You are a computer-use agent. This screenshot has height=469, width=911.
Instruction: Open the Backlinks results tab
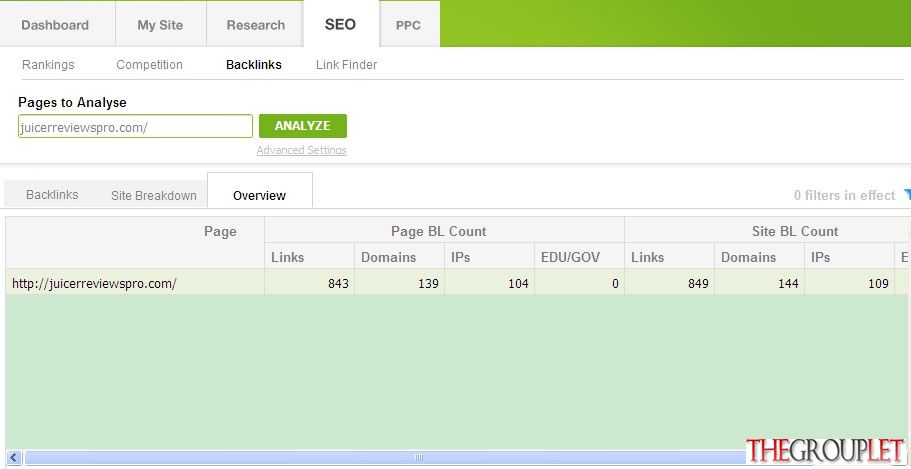point(52,195)
